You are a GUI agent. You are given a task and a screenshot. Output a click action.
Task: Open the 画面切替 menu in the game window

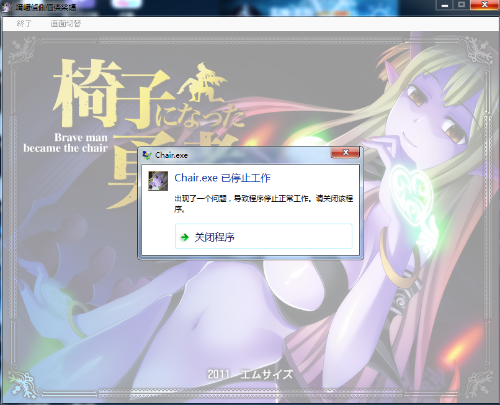tap(66, 24)
